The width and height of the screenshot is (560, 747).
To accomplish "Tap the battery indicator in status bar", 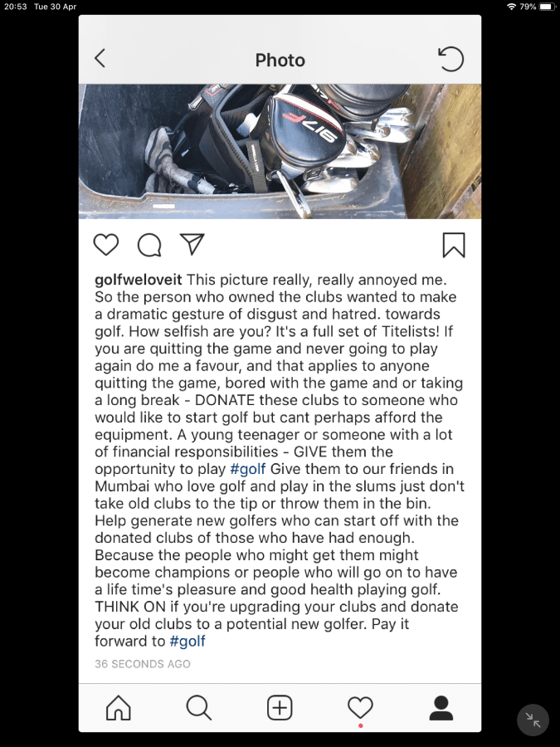I will click(548, 7).
